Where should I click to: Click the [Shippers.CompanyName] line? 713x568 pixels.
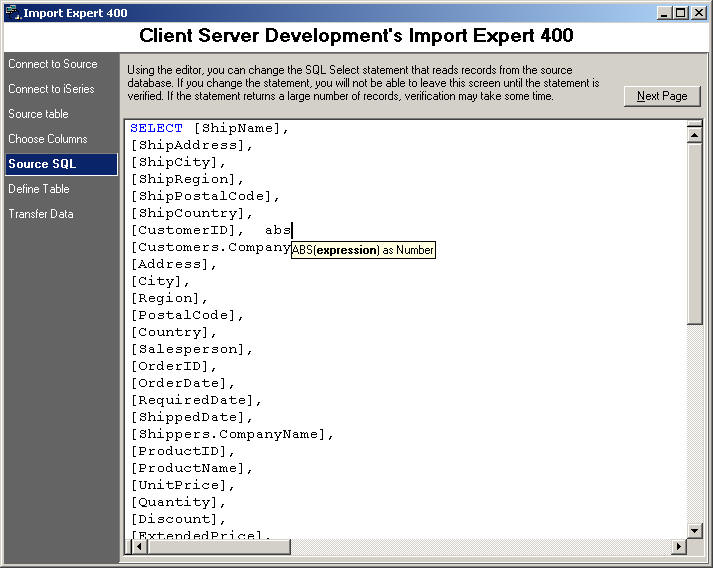point(232,435)
